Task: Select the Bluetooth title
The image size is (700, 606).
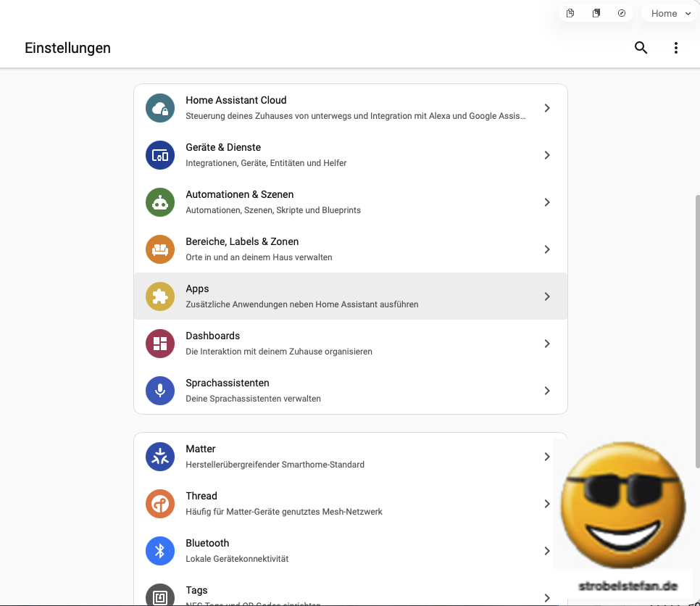Action: tap(207, 543)
